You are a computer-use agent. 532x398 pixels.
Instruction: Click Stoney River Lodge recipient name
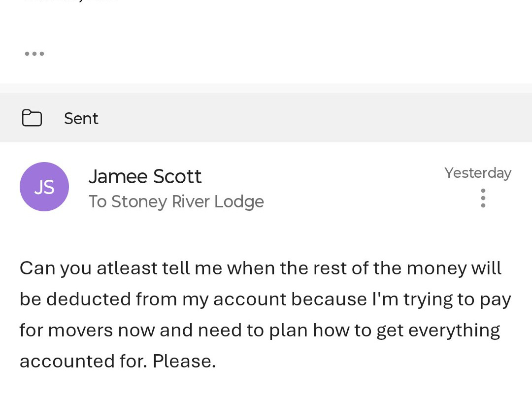coord(187,201)
